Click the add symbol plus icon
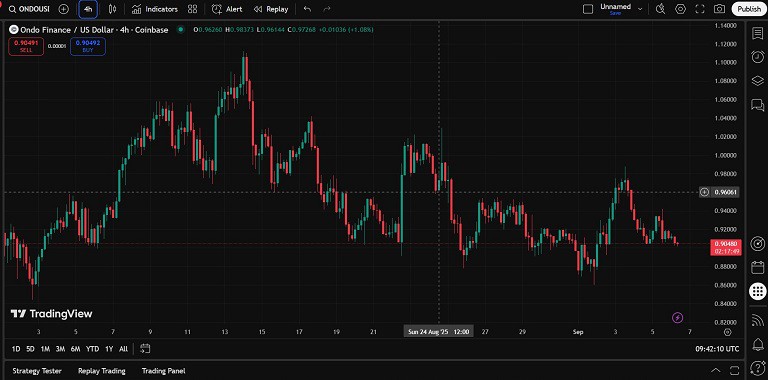 click(x=63, y=9)
